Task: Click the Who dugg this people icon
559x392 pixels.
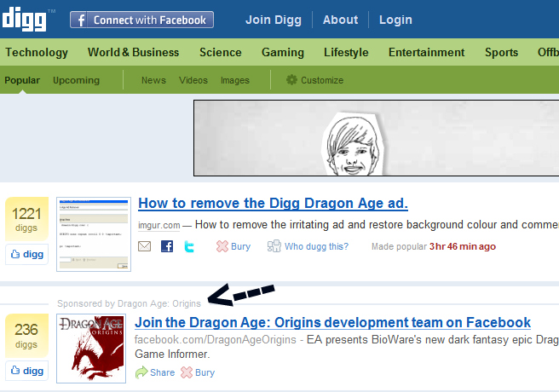Action: [274, 246]
